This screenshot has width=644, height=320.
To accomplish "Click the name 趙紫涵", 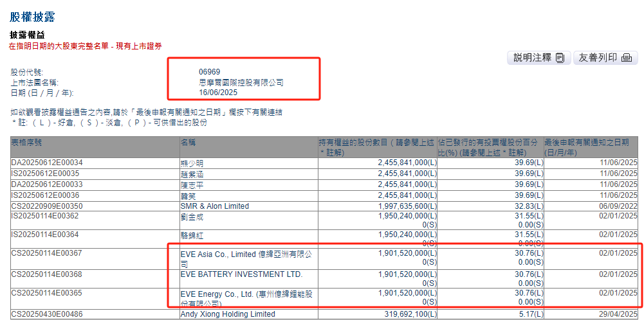I will [x=192, y=175].
